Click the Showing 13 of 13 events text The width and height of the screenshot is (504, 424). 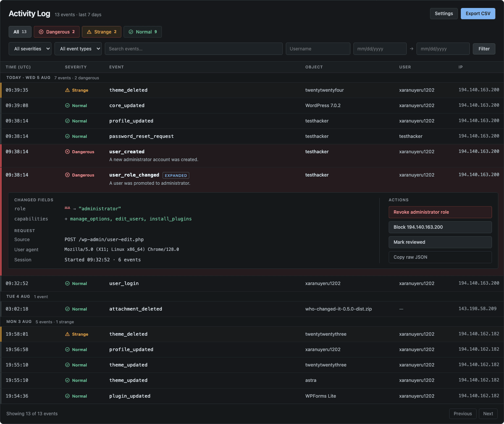[x=32, y=414]
